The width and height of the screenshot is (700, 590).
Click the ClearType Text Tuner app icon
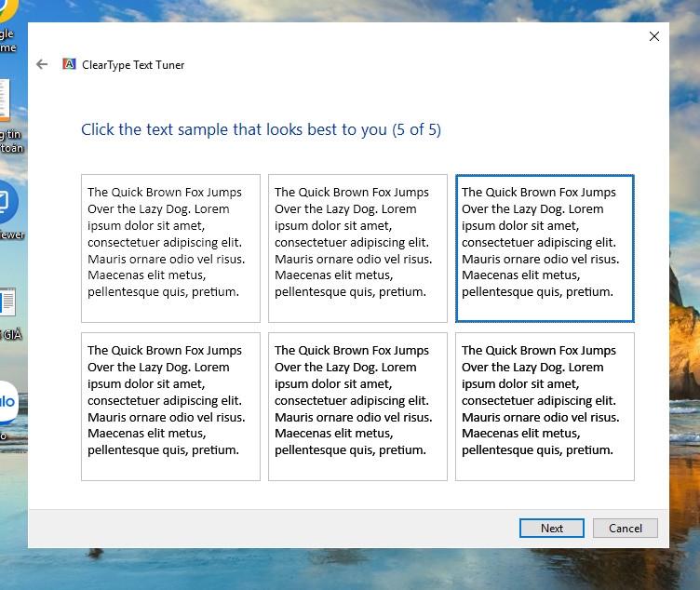[69, 64]
